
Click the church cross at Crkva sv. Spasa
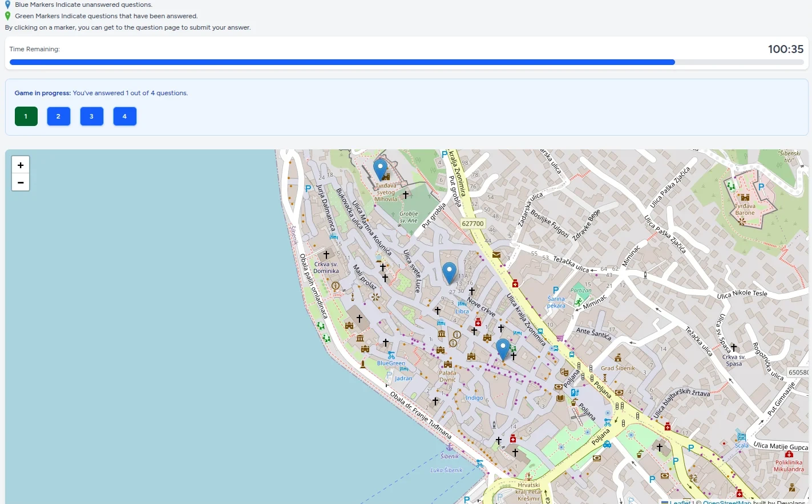coord(734,348)
